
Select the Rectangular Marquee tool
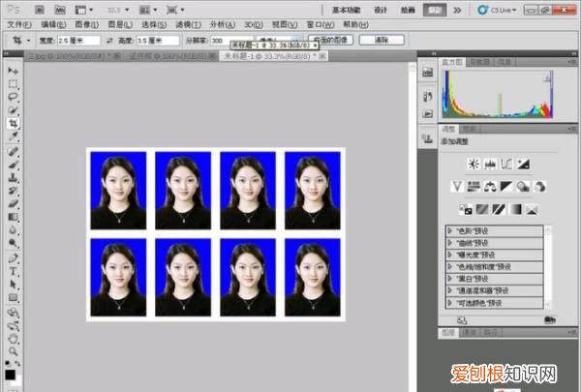pyautogui.click(x=13, y=84)
